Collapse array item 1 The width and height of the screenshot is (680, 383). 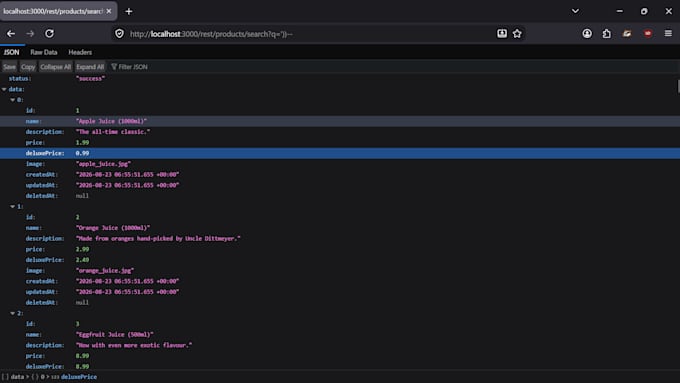coord(13,206)
